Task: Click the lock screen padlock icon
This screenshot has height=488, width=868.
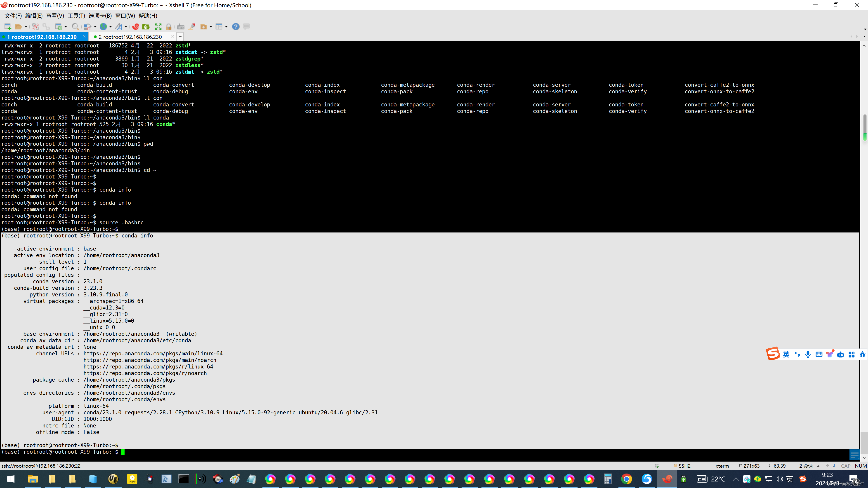Action: click(169, 27)
